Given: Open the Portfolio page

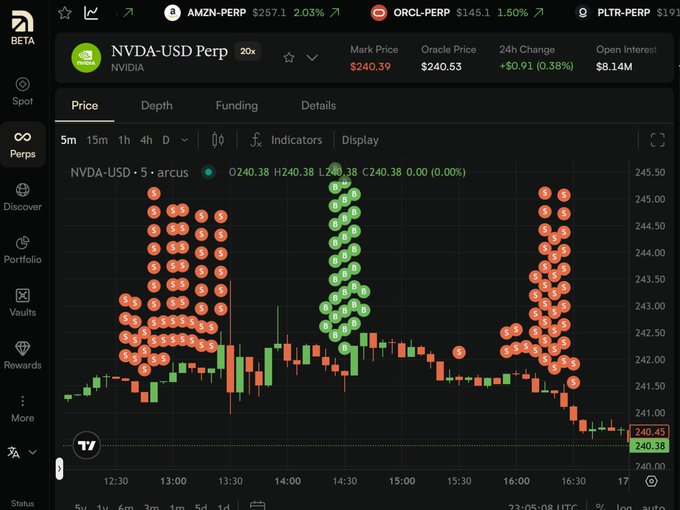Looking at the screenshot, I should pyautogui.click(x=23, y=250).
